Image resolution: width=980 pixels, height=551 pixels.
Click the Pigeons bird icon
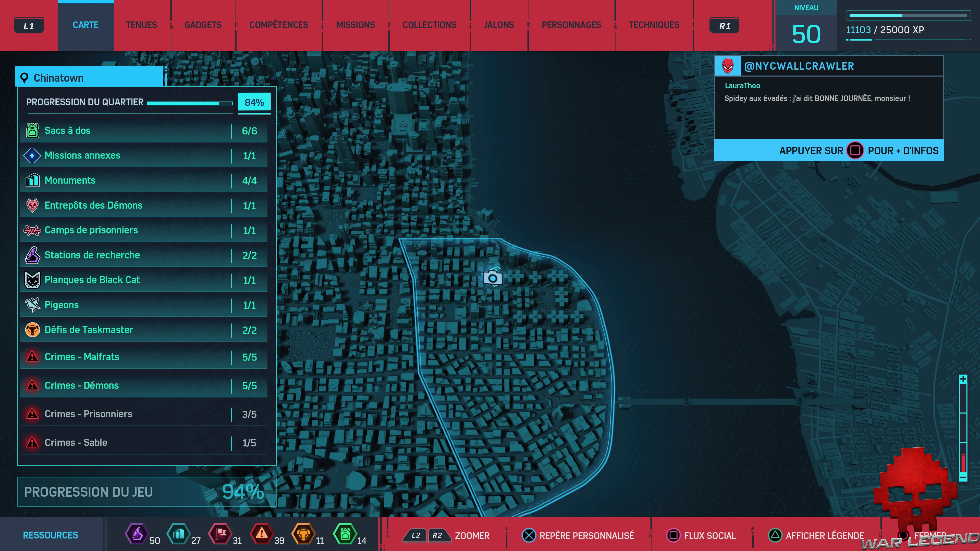[x=32, y=305]
